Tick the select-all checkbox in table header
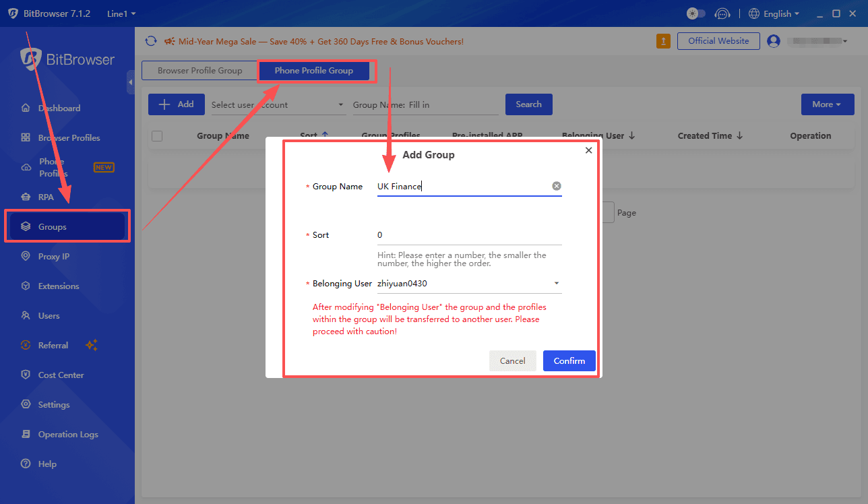This screenshot has height=504, width=868. pyautogui.click(x=157, y=135)
